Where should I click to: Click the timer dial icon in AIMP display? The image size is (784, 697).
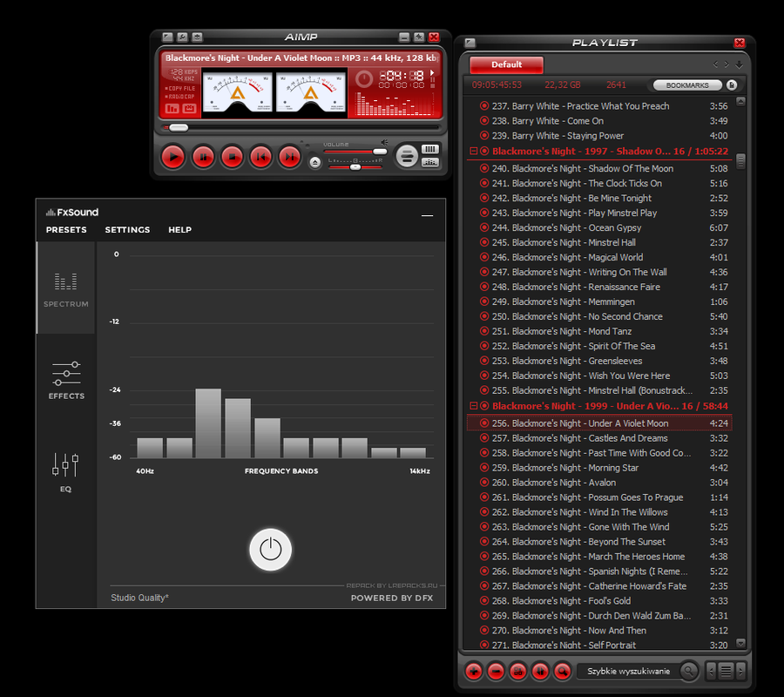click(364, 79)
